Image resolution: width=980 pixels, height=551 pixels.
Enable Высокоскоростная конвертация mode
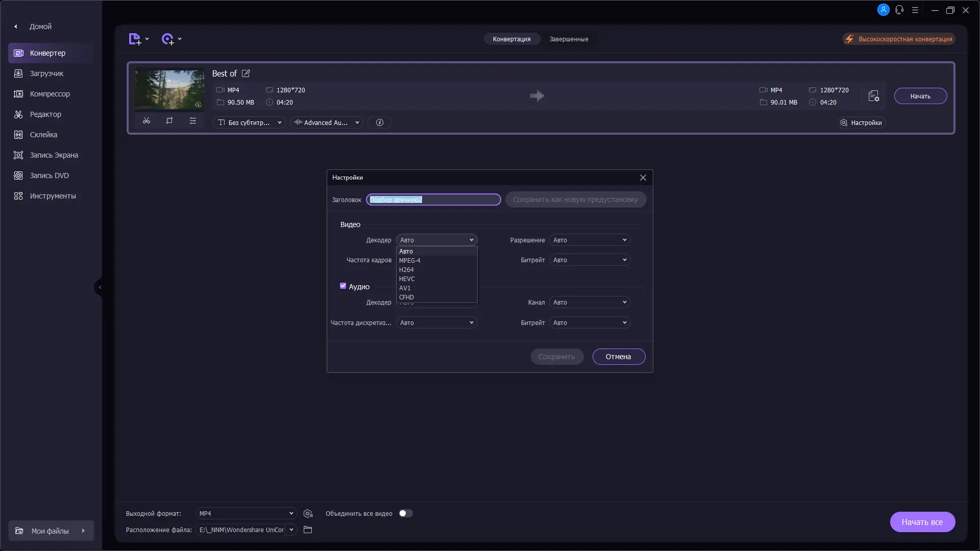pyautogui.click(x=899, y=39)
